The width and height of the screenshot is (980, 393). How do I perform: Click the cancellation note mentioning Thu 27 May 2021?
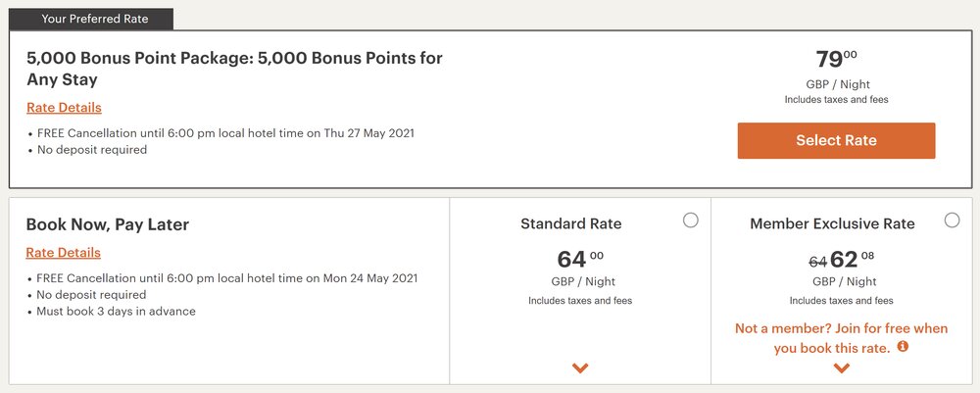(225, 133)
